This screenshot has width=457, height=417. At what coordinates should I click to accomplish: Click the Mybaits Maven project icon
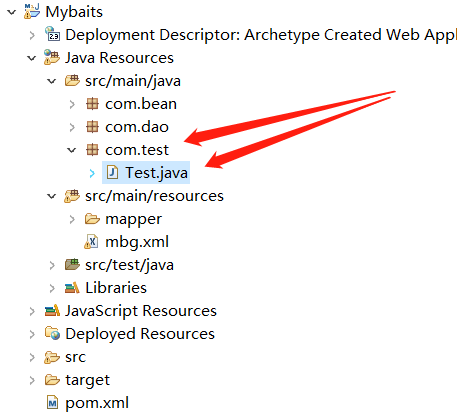(32, 11)
